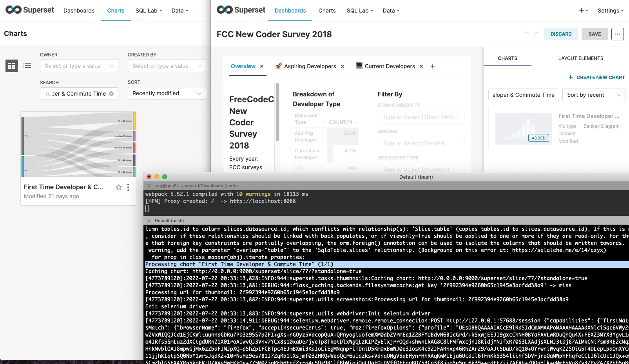
Task: Close the node terminal tab
Action: pos(149,186)
